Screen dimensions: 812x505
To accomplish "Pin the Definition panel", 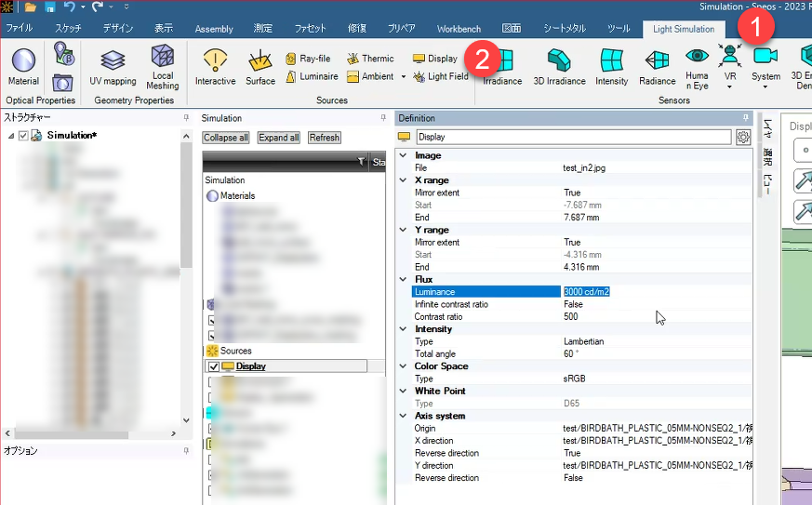I will point(746,118).
